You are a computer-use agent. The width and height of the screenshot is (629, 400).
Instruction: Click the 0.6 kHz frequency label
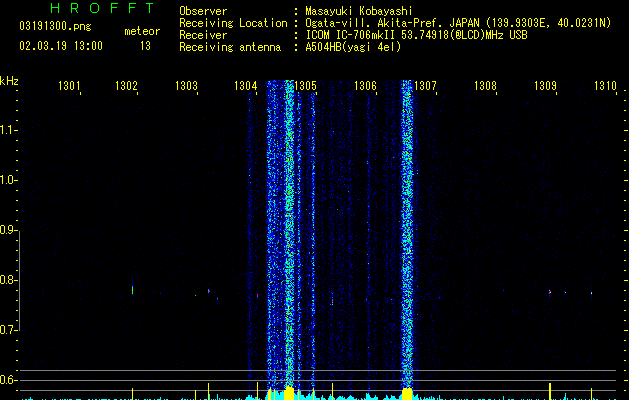click(8, 380)
